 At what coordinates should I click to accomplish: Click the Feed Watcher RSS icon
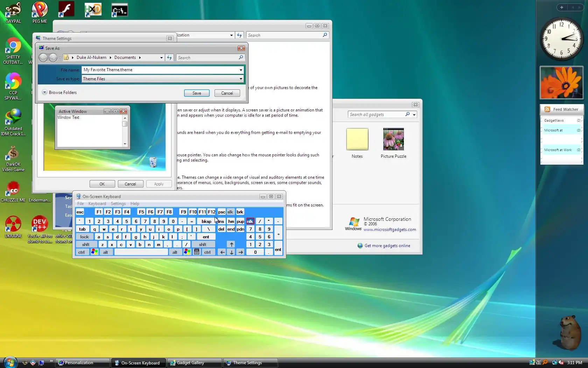[547, 109]
